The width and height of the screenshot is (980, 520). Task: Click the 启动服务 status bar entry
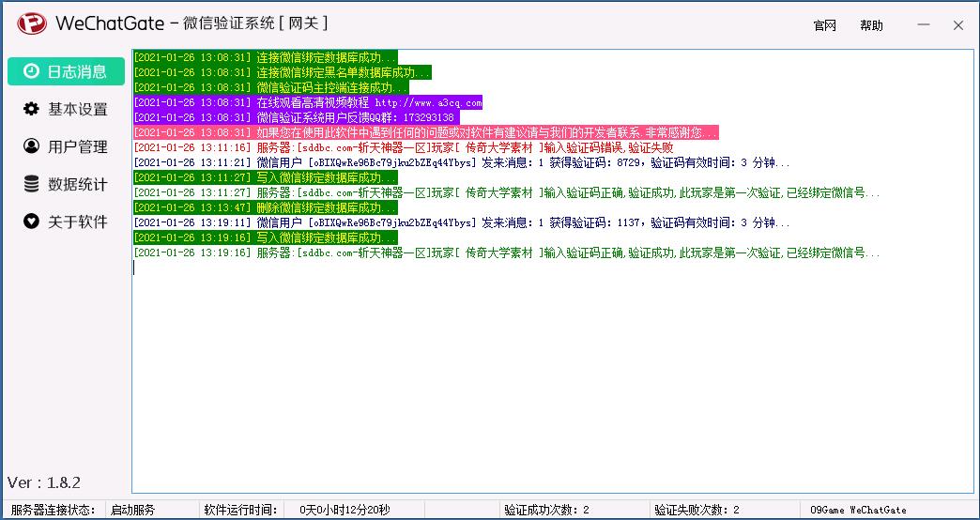[132, 510]
